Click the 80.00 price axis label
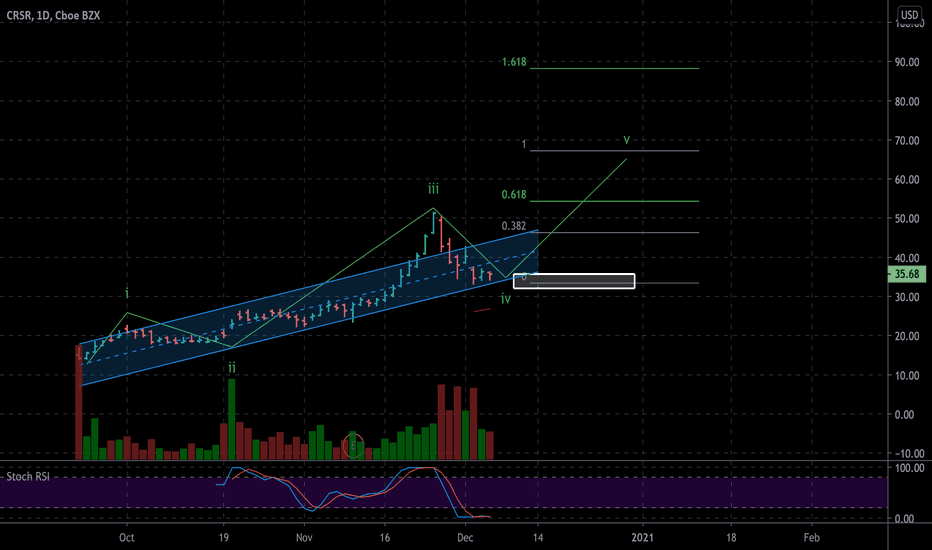This screenshot has width=932, height=550. 907,102
